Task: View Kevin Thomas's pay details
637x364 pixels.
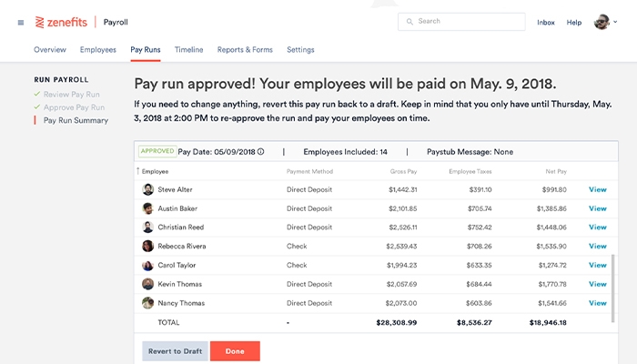Action: 598,284
